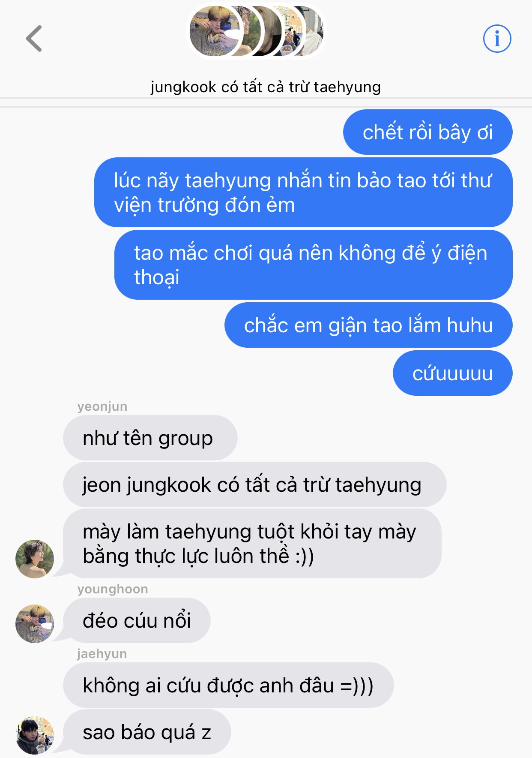The width and height of the screenshot is (532, 758).
Task: Open the chat info button
Action: (x=497, y=39)
